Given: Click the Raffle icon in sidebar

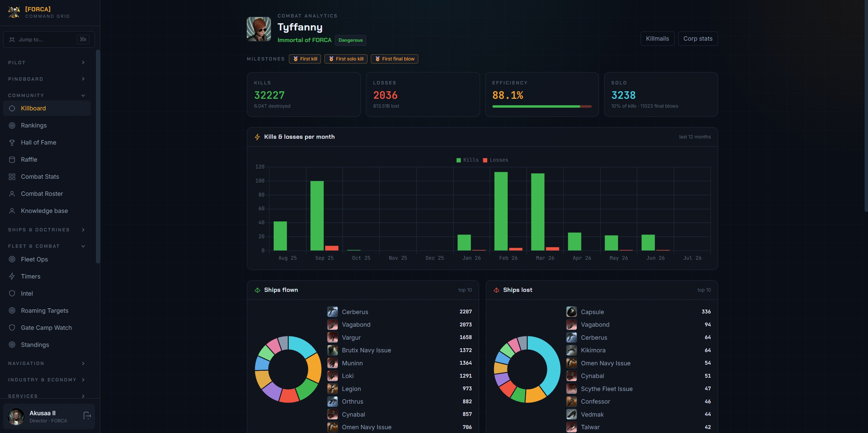Looking at the screenshot, I should pos(12,160).
